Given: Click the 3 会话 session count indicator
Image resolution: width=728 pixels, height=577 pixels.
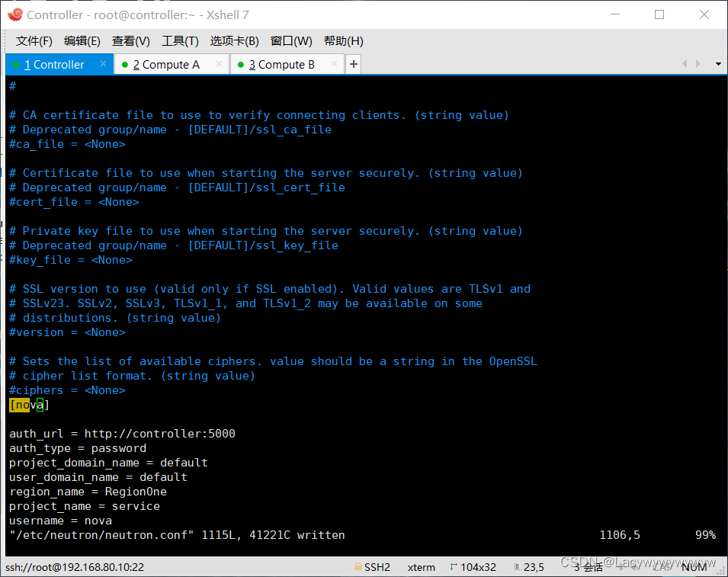Looking at the screenshot, I should point(588,567).
